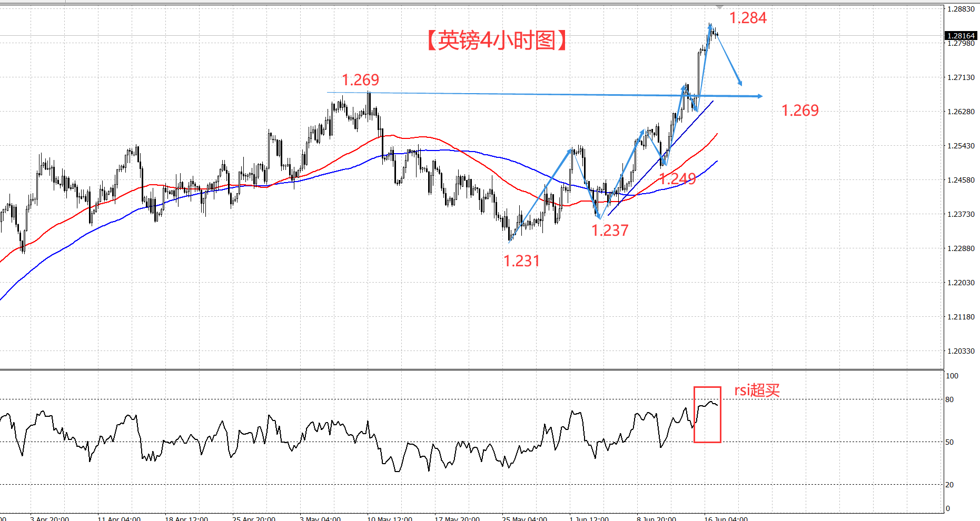Select the 【英镑4小时图】 title label
Viewport: 980px width, 521px height.
pyautogui.click(x=496, y=40)
